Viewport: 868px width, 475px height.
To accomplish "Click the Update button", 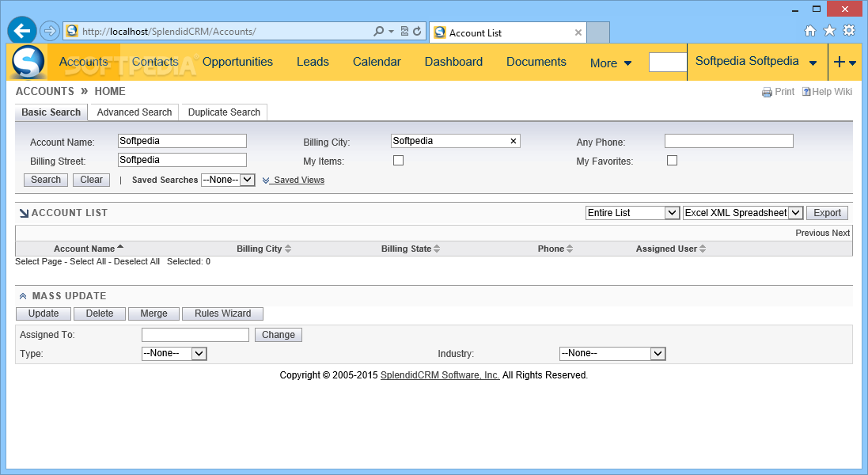I will point(44,314).
